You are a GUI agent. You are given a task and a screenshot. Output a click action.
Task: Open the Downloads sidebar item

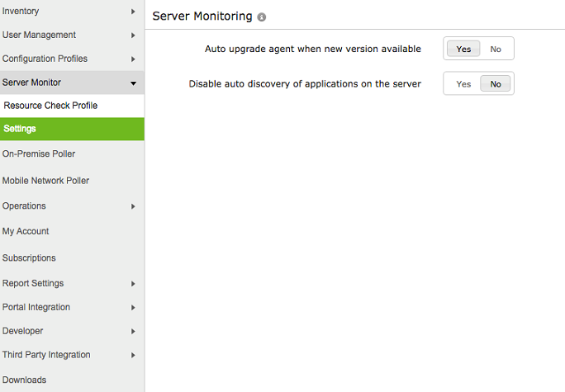24,380
